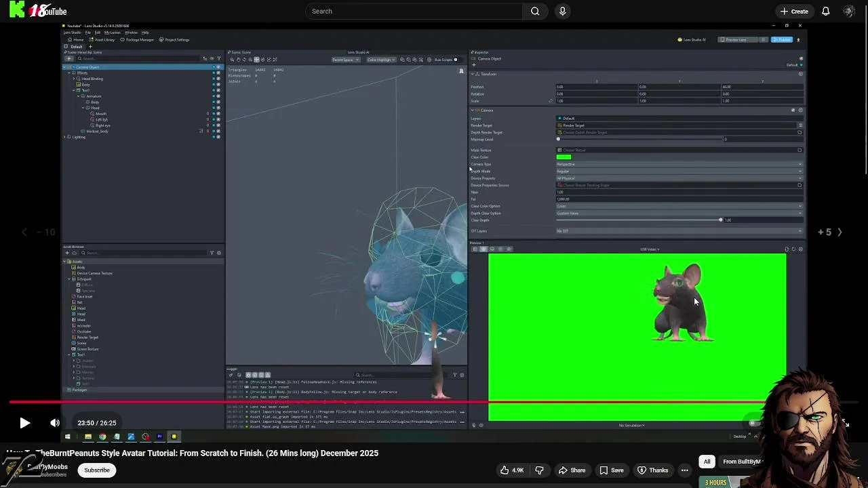Collapse the Echopark asset folder
The height and width of the screenshot is (488, 868).
(69, 279)
